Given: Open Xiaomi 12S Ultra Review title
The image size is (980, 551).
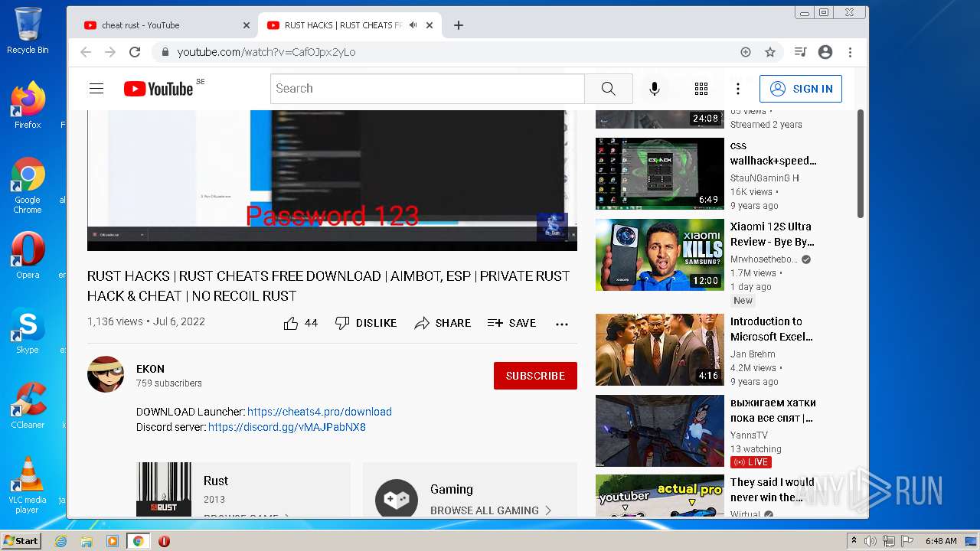Looking at the screenshot, I should tap(772, 234).
